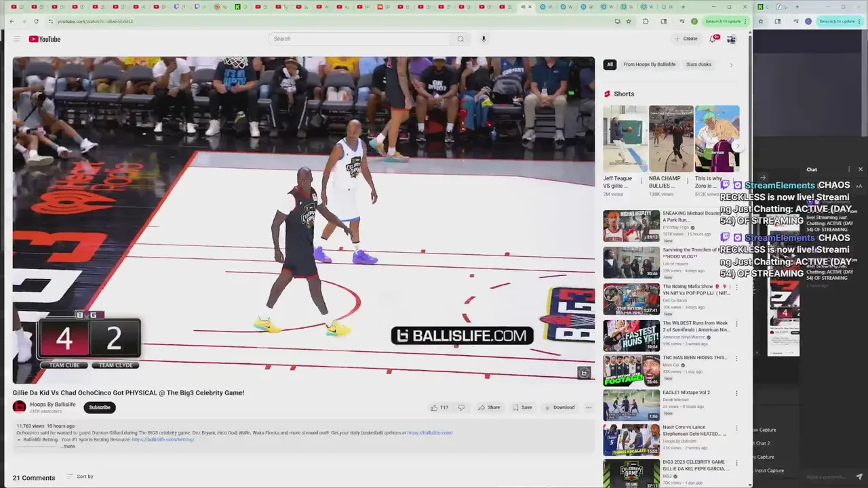The width and height of the screenshot is (868, 488).
Task: Reload the YouTube page
Action: (x=36, y=21)
